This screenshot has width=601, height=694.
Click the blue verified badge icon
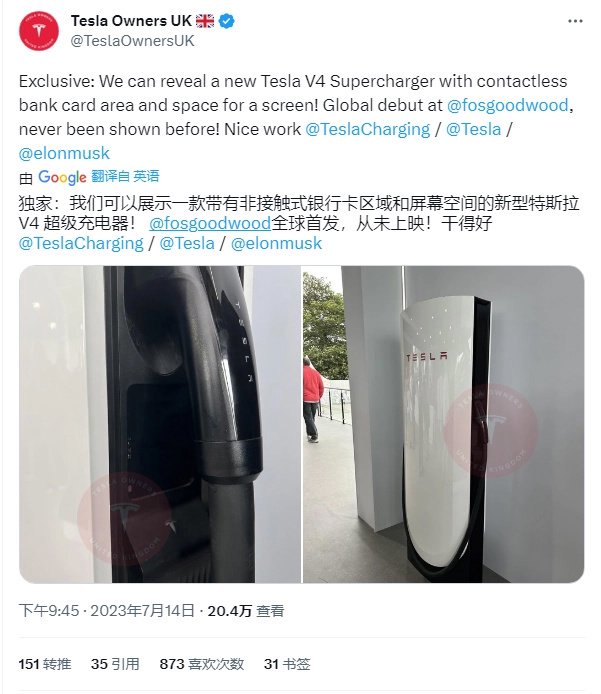pos(227,21)
